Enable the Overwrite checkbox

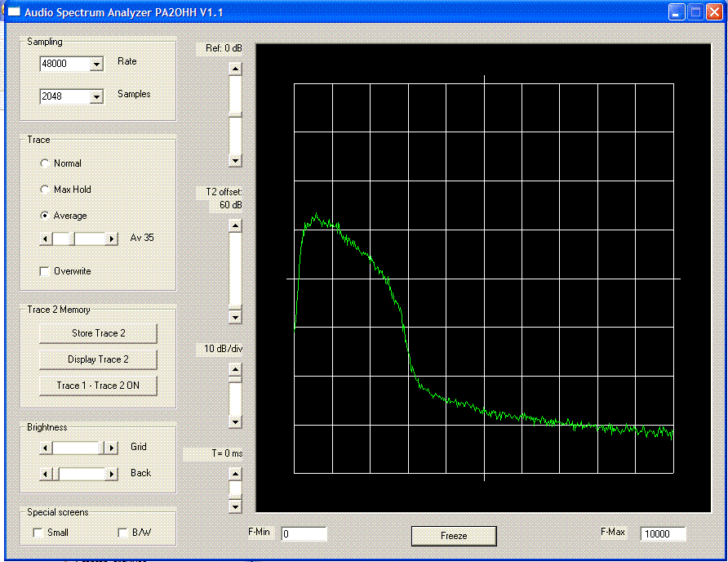coord(45,271)
